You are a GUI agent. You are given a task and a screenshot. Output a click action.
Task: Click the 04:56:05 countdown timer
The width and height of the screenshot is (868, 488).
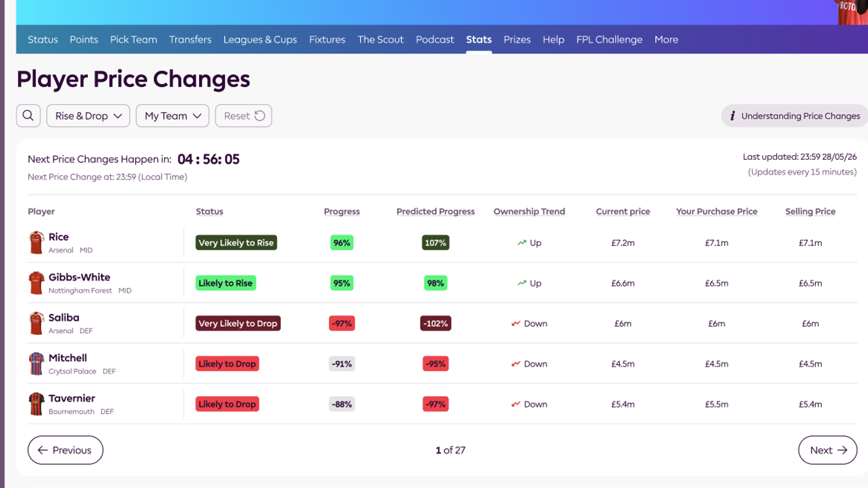click(208, 159)
